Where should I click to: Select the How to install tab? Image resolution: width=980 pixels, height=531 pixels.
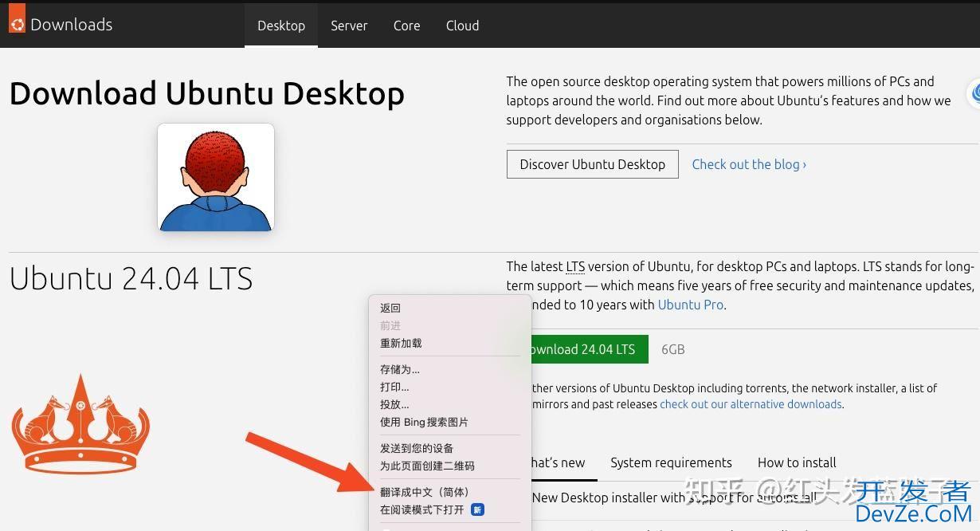797,462
